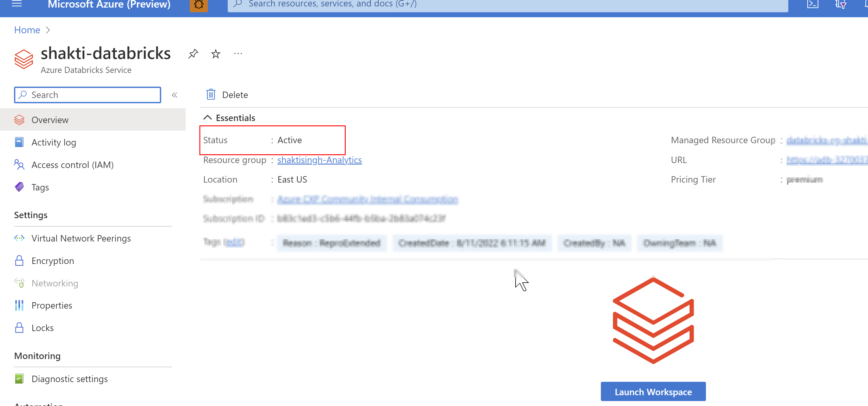Click the Overview databricks icon
Screen dimensions: 868x406
pos(19,120)
